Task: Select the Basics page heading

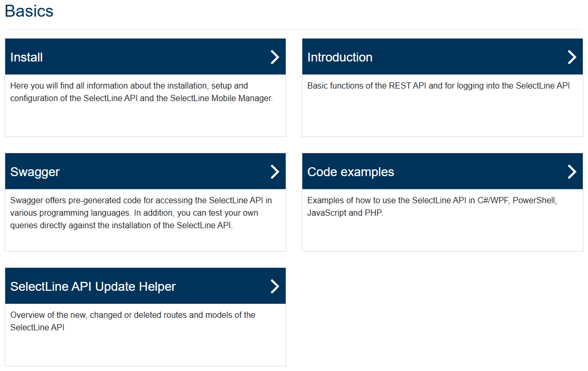Action: tap(29, 11)
